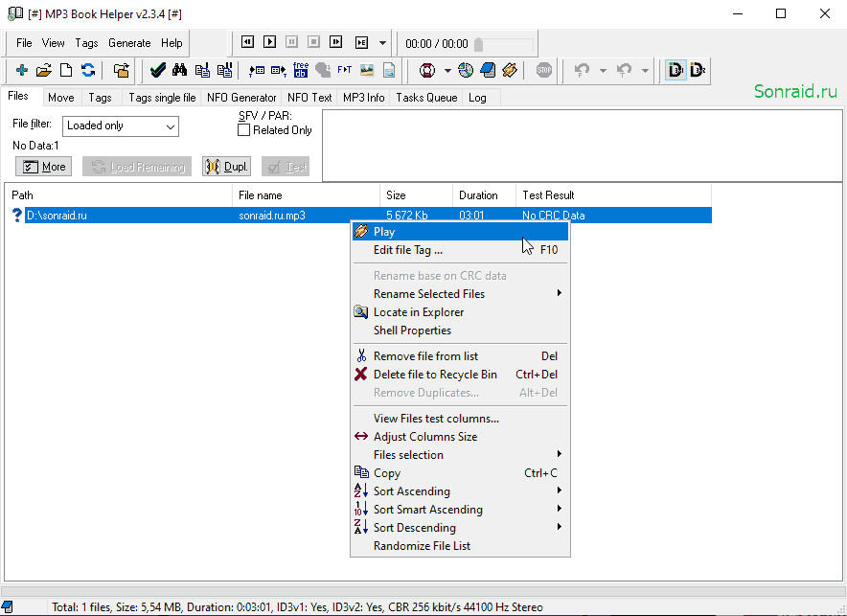Choose Delete file to Recycle Bin
This screenshot has height=616, width=847.
click(x=460, y=375)
